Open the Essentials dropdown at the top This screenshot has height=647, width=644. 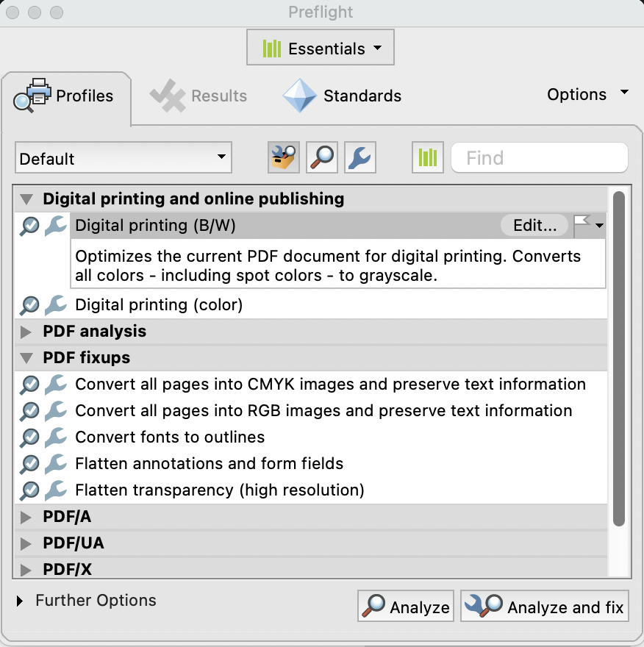320,46
